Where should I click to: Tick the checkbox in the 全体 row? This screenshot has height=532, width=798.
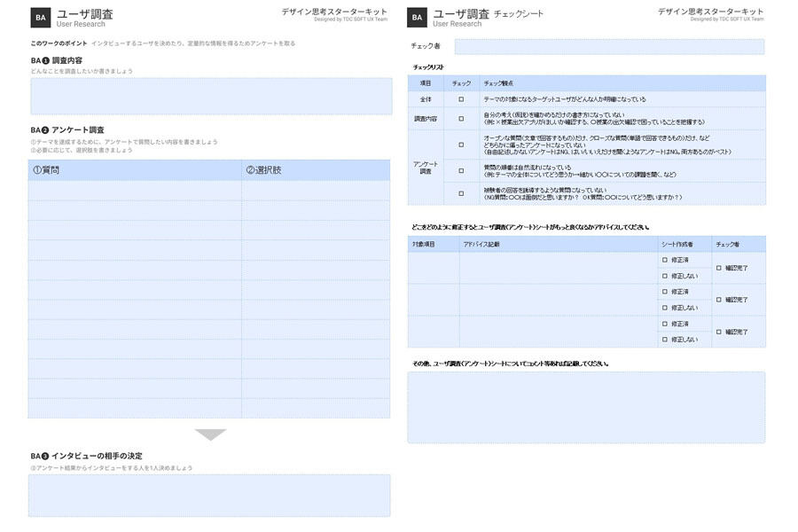(x=461, y=99)
